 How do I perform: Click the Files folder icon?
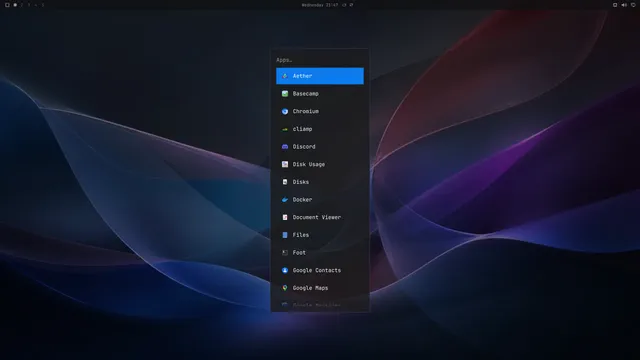[x=285, y=235]
